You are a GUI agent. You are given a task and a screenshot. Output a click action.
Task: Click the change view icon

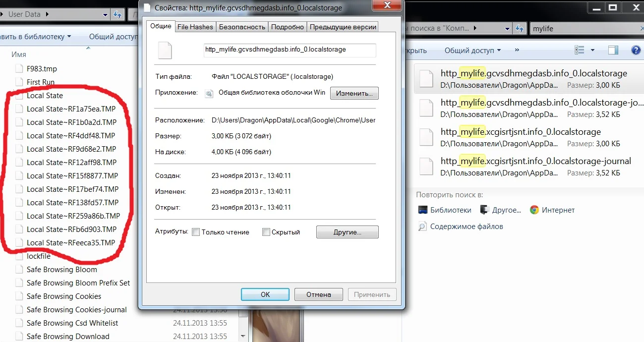(579, 50)
